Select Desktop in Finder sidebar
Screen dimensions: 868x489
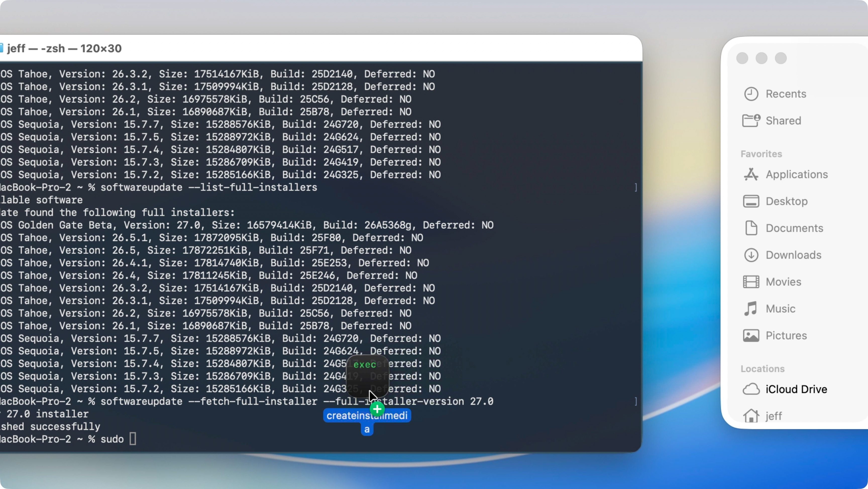[x=786, y=201]
